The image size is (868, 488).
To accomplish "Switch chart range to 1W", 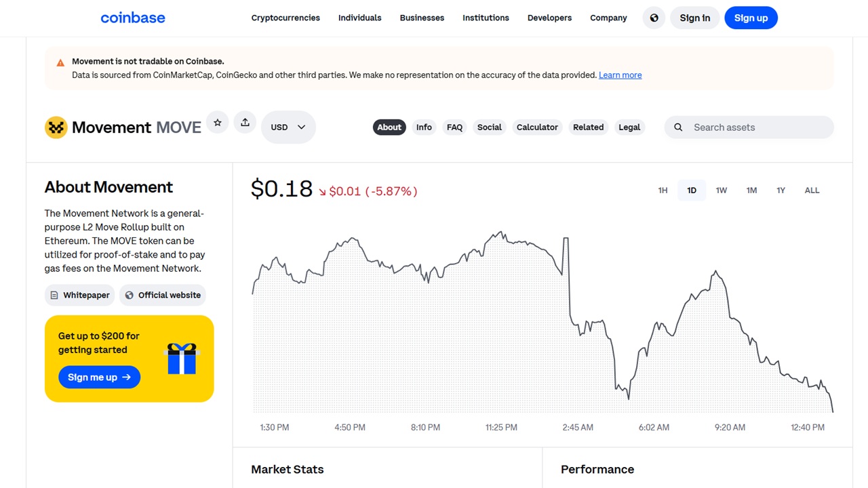I will (722, 190).
